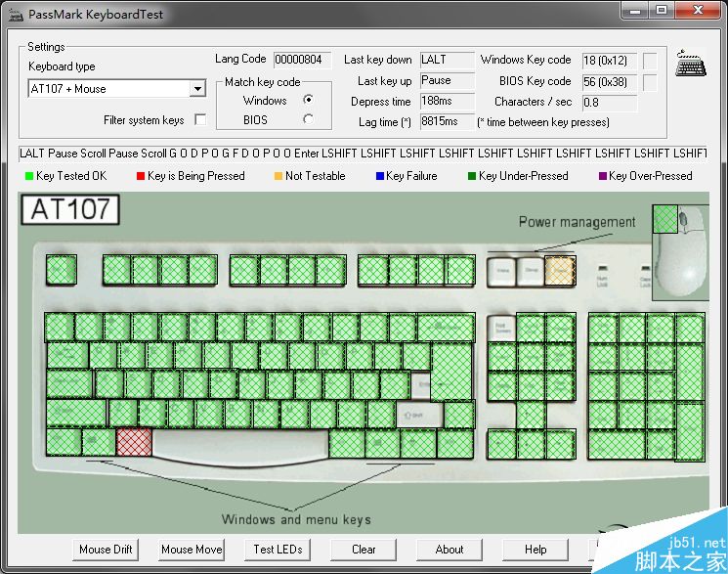Click the dark green Key Under-Pressed swatch
Screen dimensions: 728x574
472,176
